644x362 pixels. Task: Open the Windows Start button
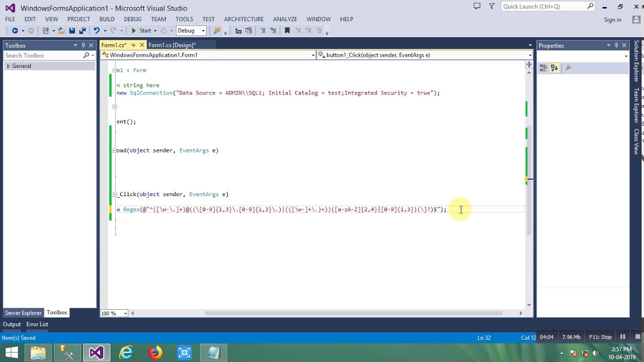[x=11, y=352]
